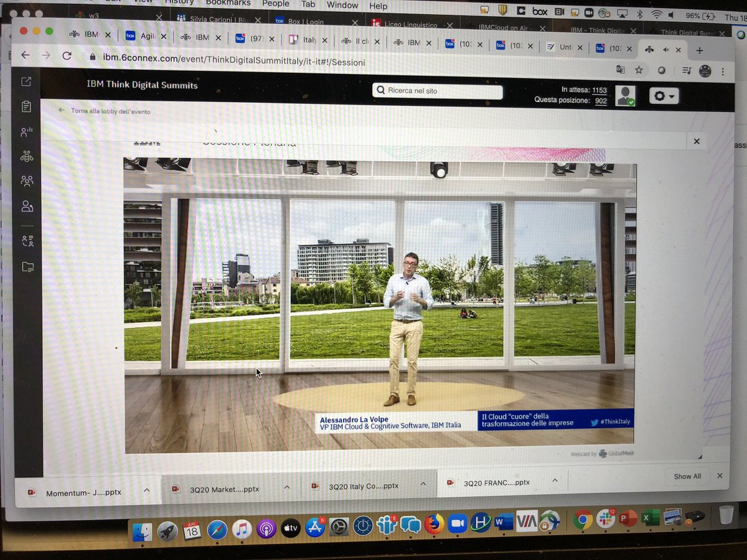The image size is (747, 560).
Task: Open the People menu in menu bar
Action: coord(276,3)
